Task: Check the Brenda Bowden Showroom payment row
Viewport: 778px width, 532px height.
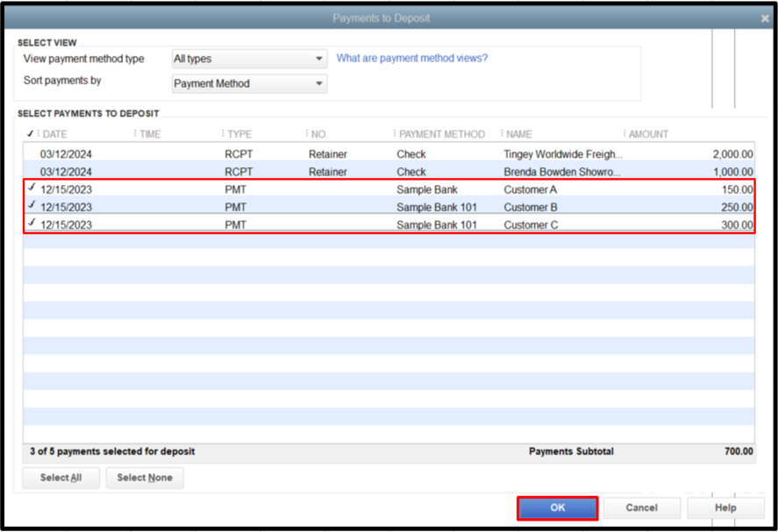Action: (x=32, y=172)
